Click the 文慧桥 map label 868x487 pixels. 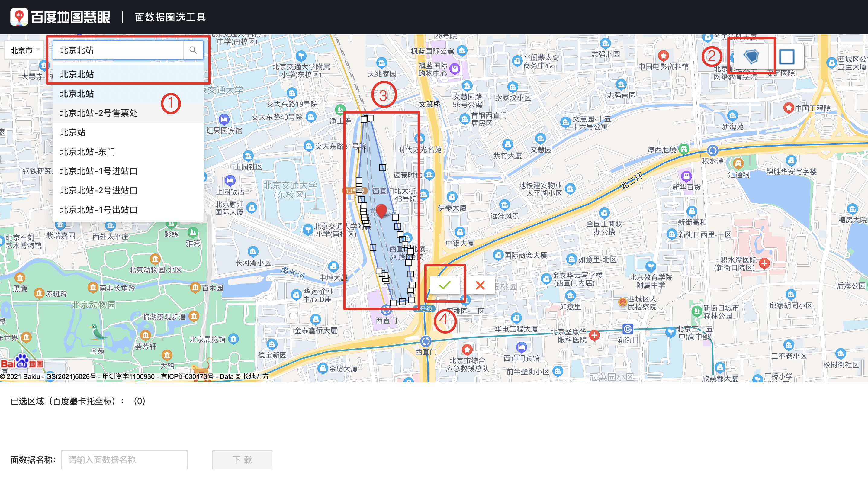pyautogui.click(x=429, y=104)
